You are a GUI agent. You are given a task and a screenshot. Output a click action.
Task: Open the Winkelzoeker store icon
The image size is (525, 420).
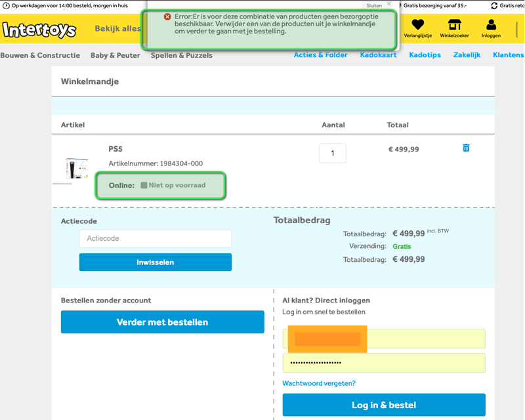454,25
